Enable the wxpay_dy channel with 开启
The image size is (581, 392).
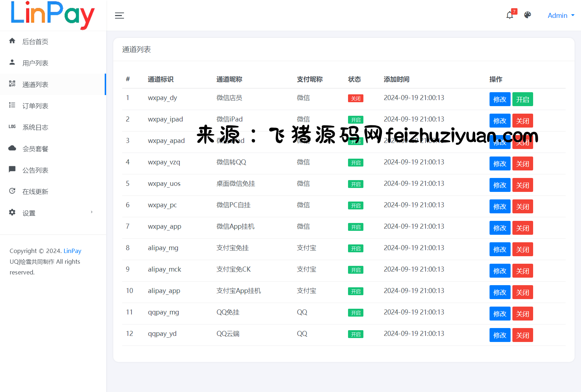522,99
